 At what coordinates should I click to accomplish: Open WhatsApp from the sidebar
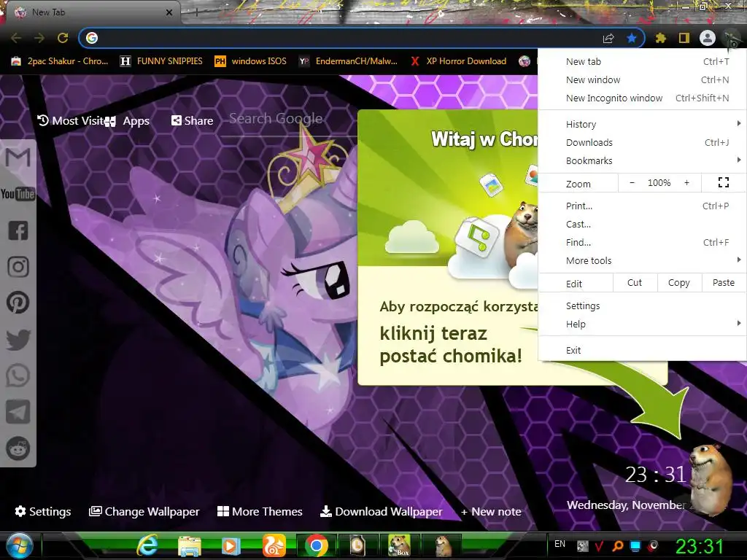(x=18, y=376)
